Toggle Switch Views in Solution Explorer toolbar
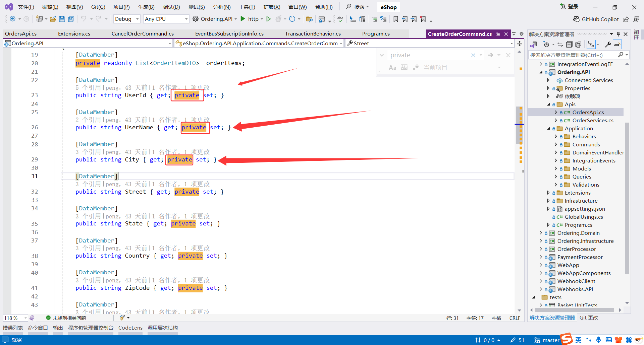 [x=533, y=45]
